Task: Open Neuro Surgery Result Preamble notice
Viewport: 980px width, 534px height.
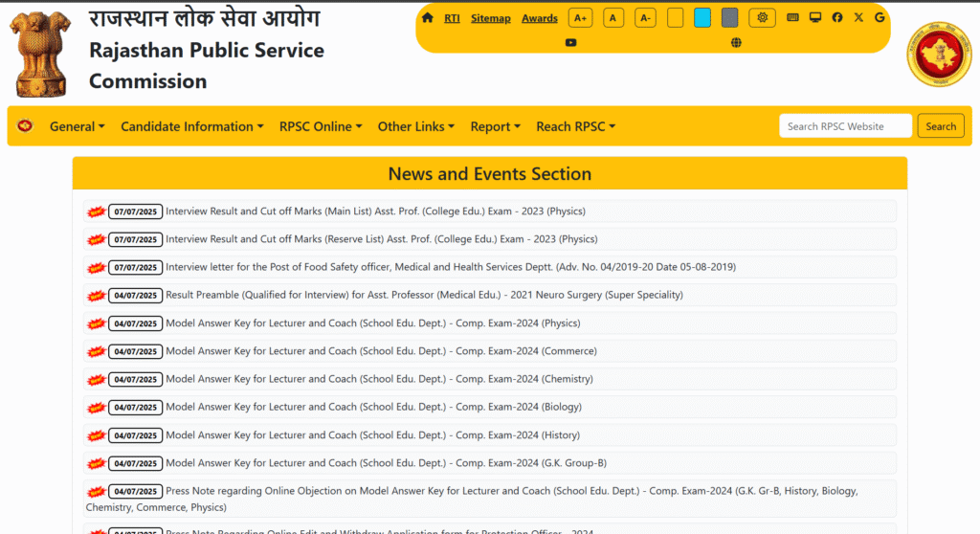Action: click(x=424, y=295)
